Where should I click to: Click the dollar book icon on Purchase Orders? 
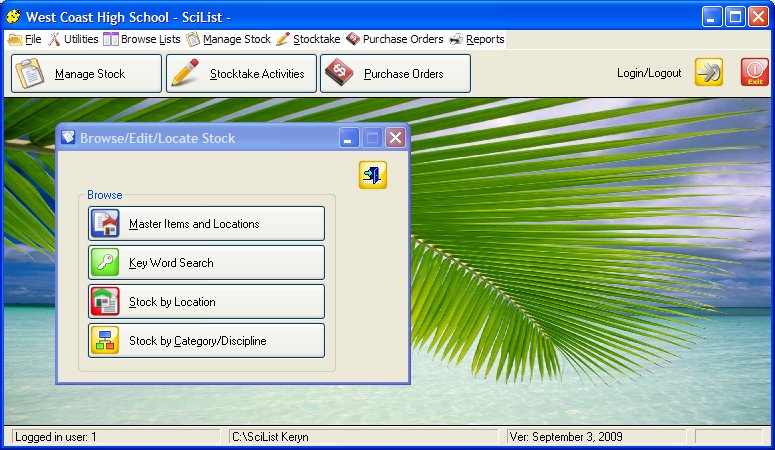(x=340, y=73)
